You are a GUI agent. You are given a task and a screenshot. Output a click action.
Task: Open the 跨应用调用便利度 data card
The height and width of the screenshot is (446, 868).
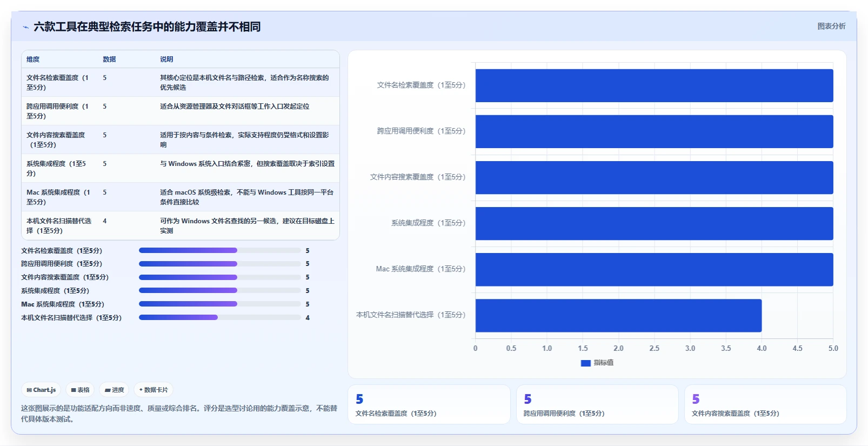[x=597, y=404]
